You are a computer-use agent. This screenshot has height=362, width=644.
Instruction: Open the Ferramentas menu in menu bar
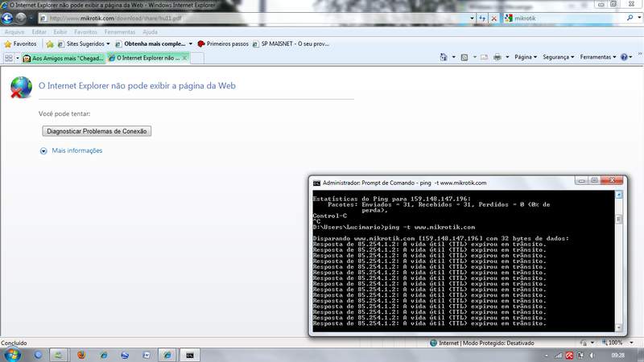click(119, 32)
